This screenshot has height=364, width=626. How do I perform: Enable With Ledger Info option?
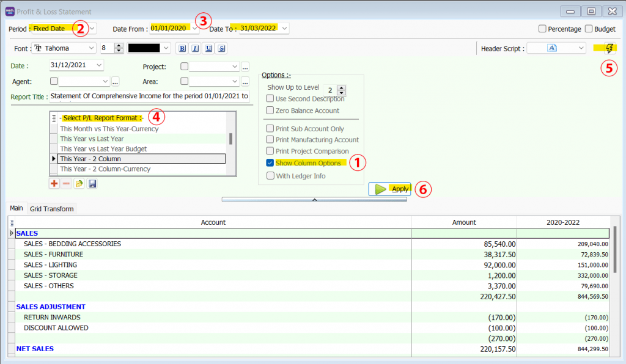pyautogui.click(x=270, y=176)
